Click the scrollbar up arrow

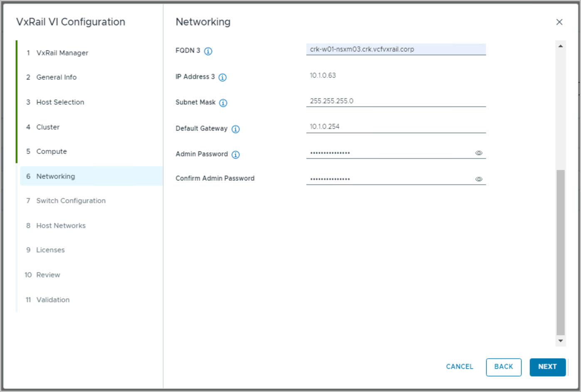tap(560, 46)
